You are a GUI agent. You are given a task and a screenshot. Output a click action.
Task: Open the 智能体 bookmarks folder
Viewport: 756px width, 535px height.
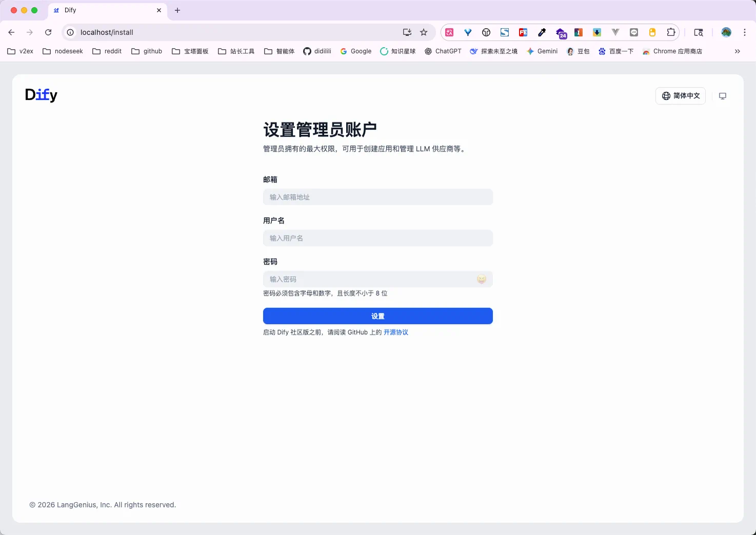[x=280, y=51]
